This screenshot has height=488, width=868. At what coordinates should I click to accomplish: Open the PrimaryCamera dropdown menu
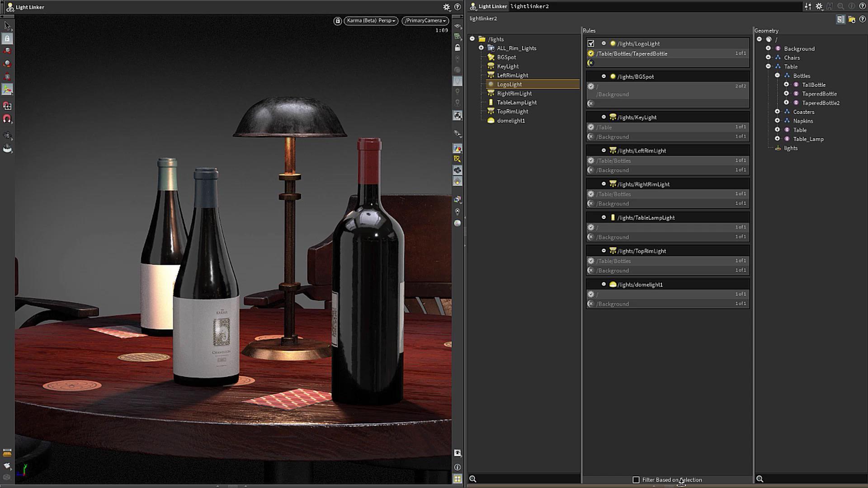coord(425,21)
